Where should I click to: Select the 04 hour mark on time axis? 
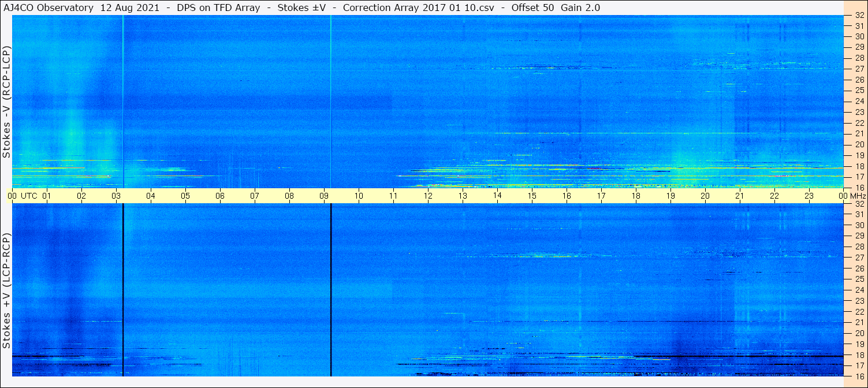[151, 196]
